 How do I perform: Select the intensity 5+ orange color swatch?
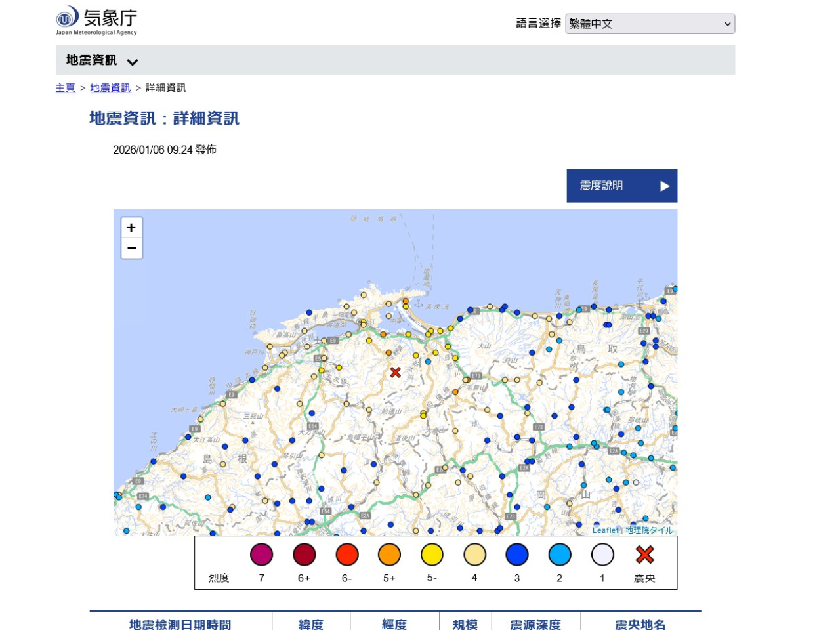click(x=389, y=554)
